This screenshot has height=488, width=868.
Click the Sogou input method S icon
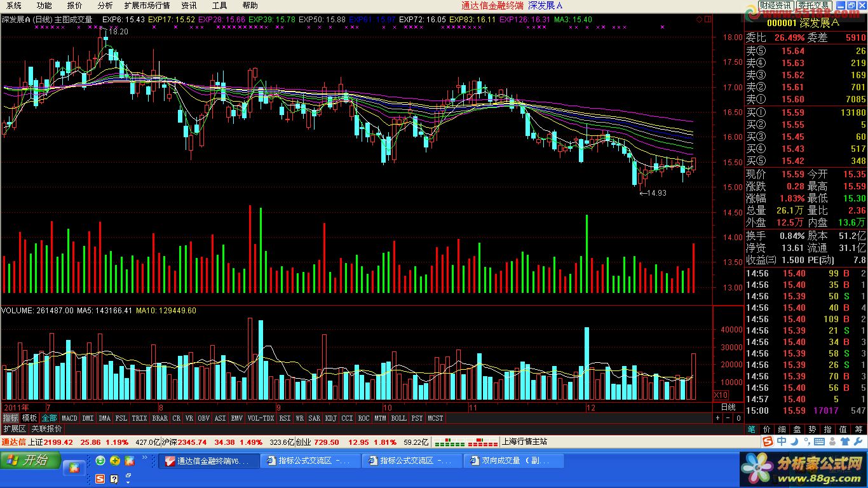coord(768,442)
